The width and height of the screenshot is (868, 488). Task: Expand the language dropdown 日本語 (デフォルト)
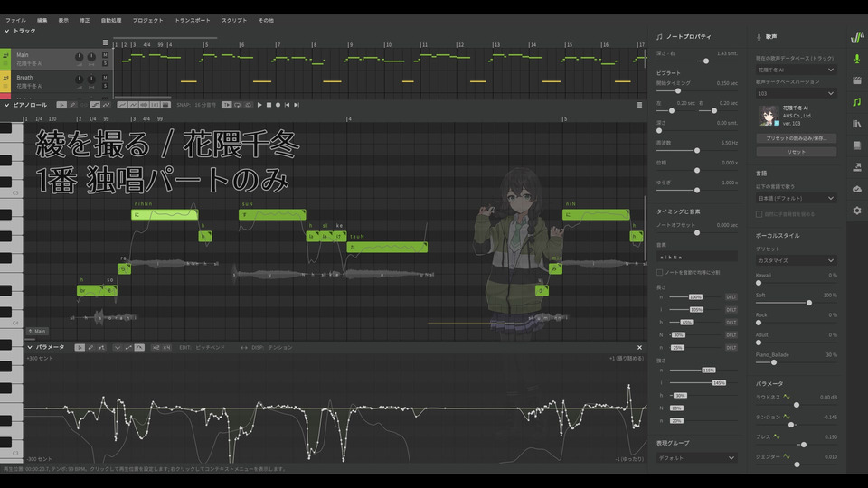tap(796, 198)
